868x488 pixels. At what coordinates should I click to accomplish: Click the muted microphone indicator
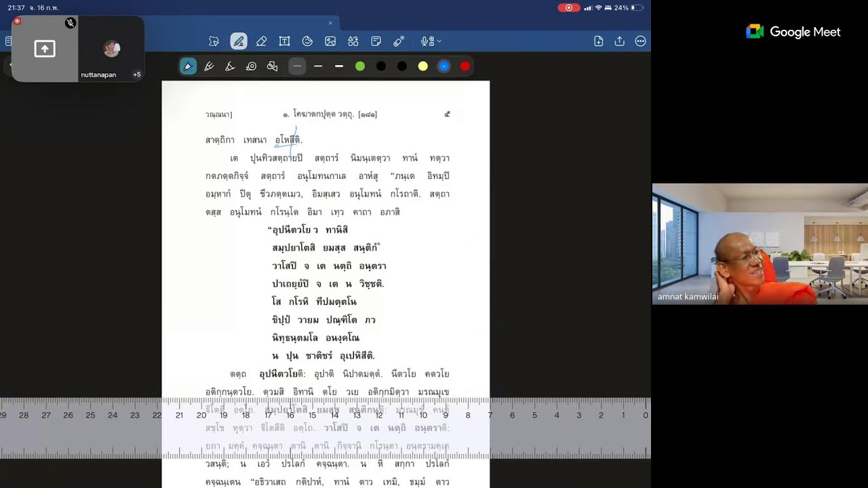pos(70,23)
